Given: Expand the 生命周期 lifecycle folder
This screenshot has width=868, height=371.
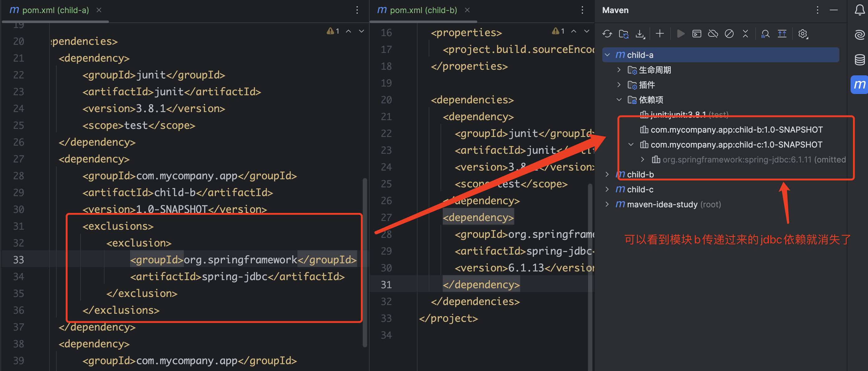Looking at the screenshot, I should pyautogui.click(x=619, y=70).
